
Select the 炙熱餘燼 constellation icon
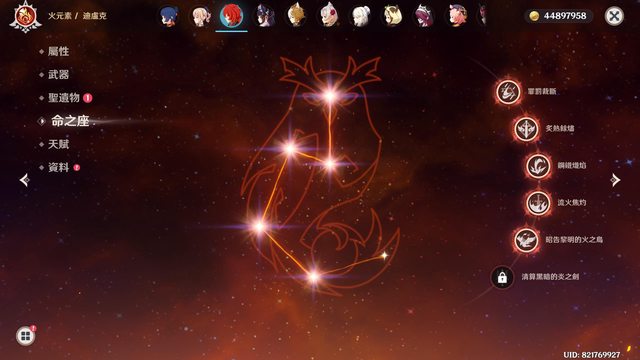(526, 129)
